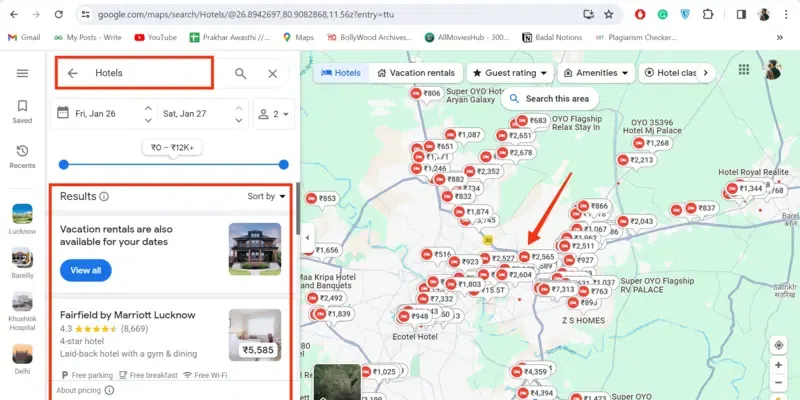Clear the Hotels search with X

pos(272,73)
